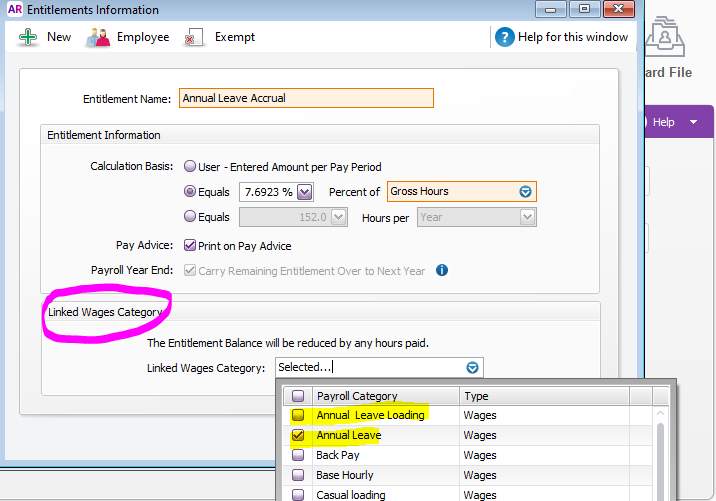Select User-Entered Amount per Pay Period option
The image size is (716, 501).
[x=190, y=167]
